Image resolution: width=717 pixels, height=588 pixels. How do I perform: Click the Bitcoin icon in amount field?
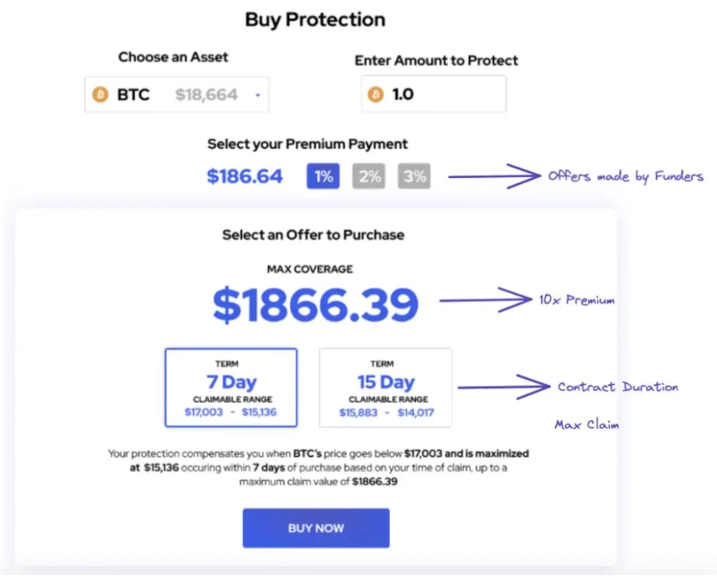click(x=376, y=95)
